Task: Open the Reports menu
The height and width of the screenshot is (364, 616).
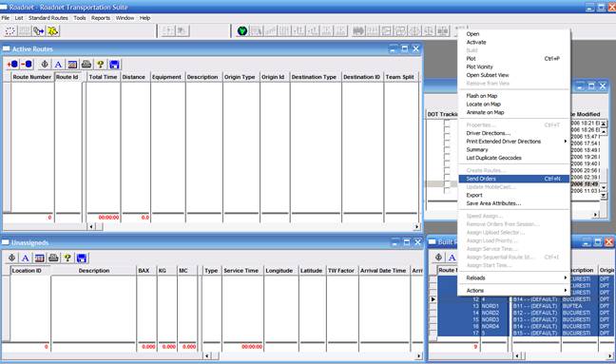Action: (101, 18)
